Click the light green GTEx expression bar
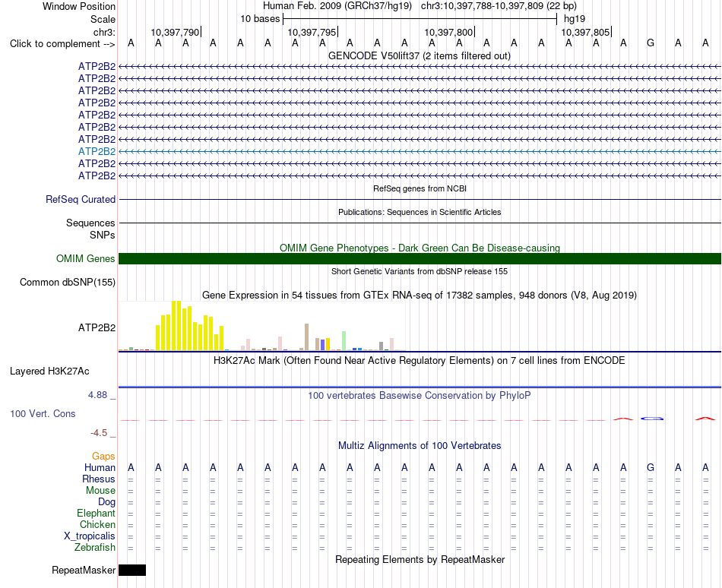Image resolution: width=722 pixels, height=588 pixels. point(344,341)
